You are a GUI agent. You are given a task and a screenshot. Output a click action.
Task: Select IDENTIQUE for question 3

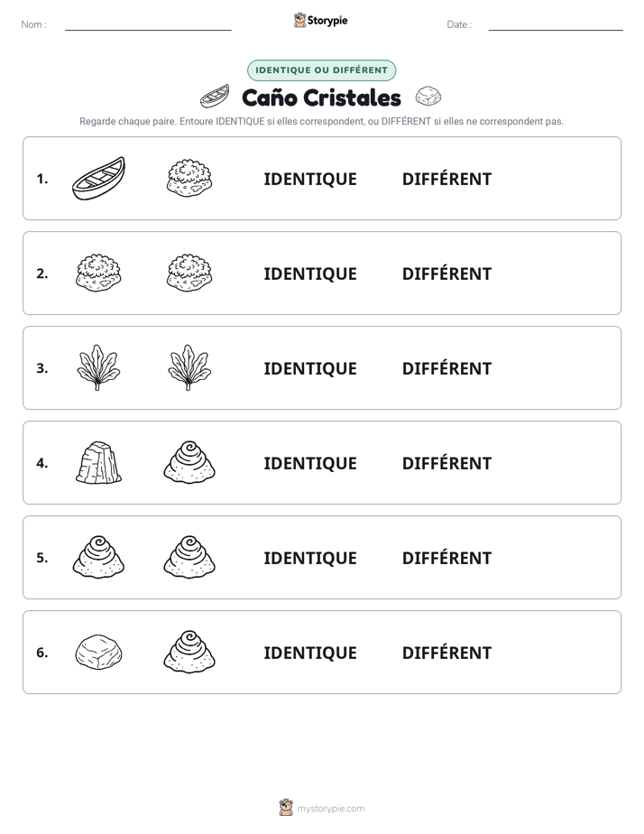(x=310, y=368)
